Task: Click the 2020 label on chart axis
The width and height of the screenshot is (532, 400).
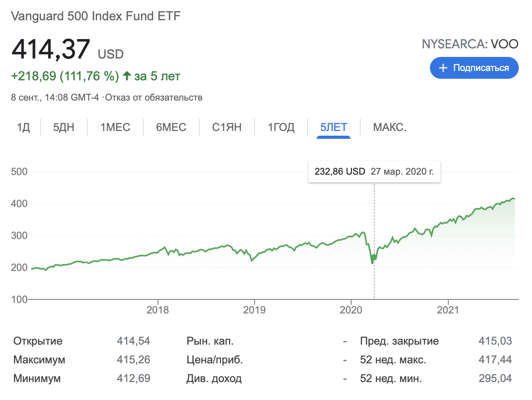Action: [351, 310]
